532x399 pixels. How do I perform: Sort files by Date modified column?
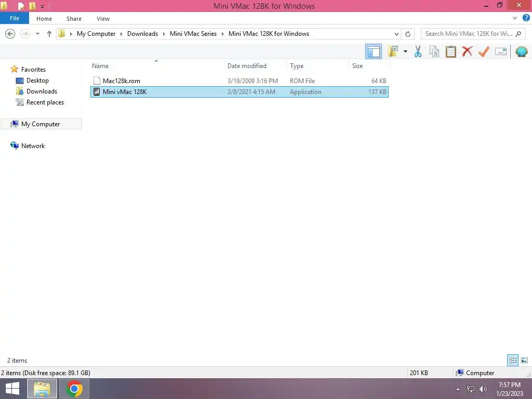[x=247, y=66]
